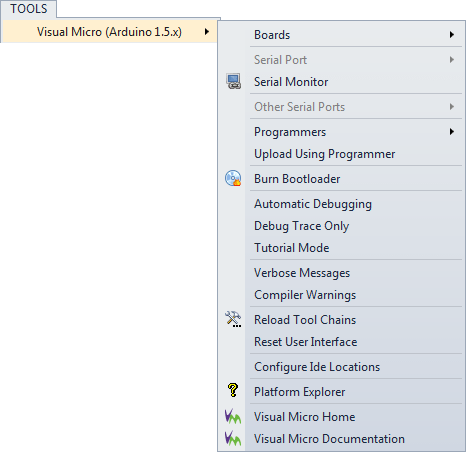Click the Serial Monitor computer icon

coord(233,82)
